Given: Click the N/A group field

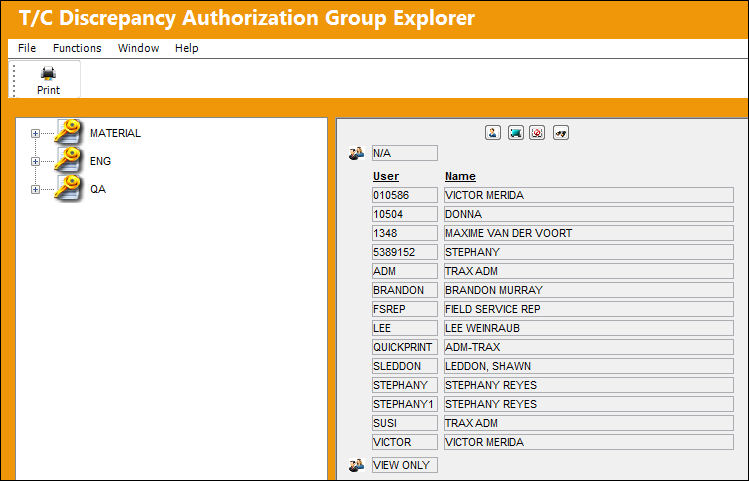Looking at the screenshot, I should point(405,153).
